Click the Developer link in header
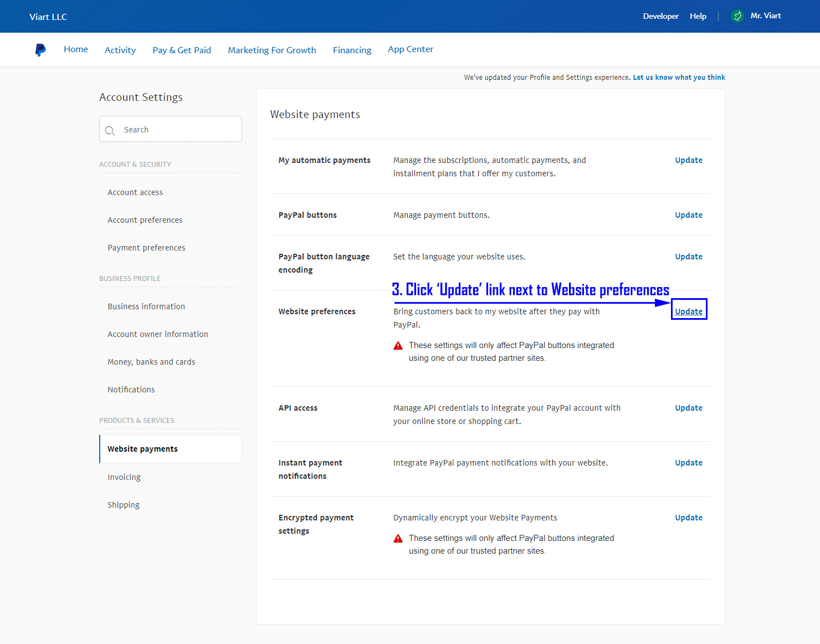Screen dimensions: 820x644 660,16
